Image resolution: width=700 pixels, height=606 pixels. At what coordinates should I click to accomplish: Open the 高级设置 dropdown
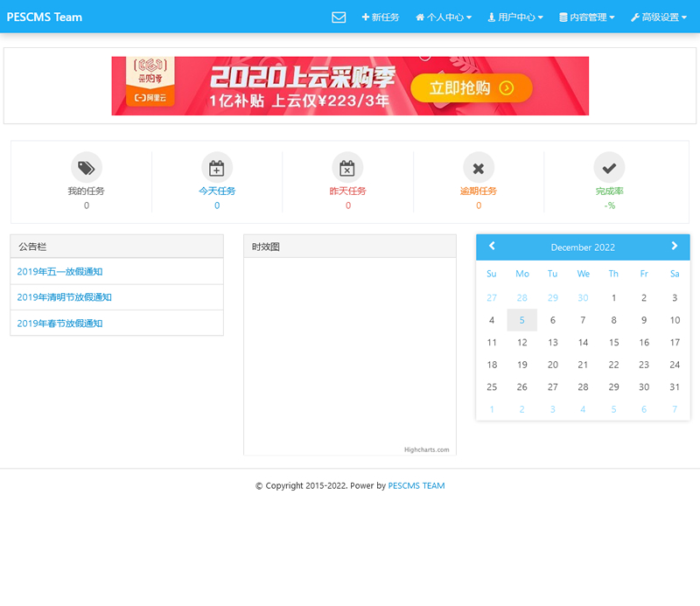(658, 16)
